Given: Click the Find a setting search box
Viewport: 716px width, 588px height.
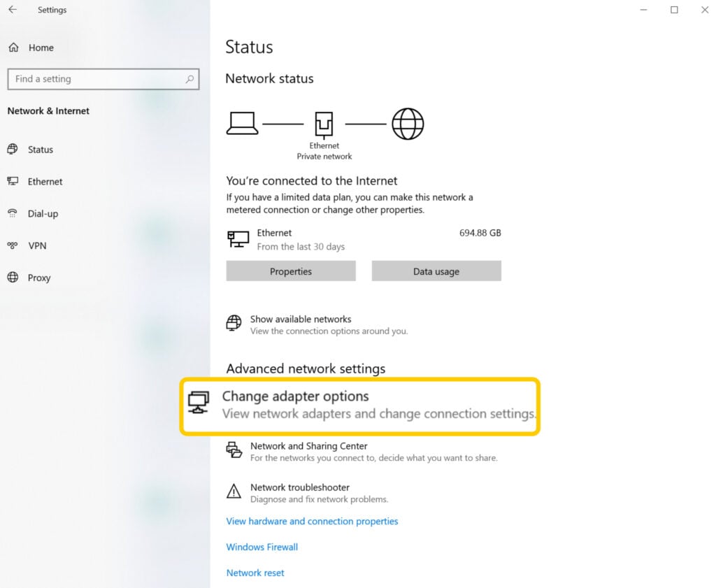Looking at the screenshot, I should pos(103,79).
